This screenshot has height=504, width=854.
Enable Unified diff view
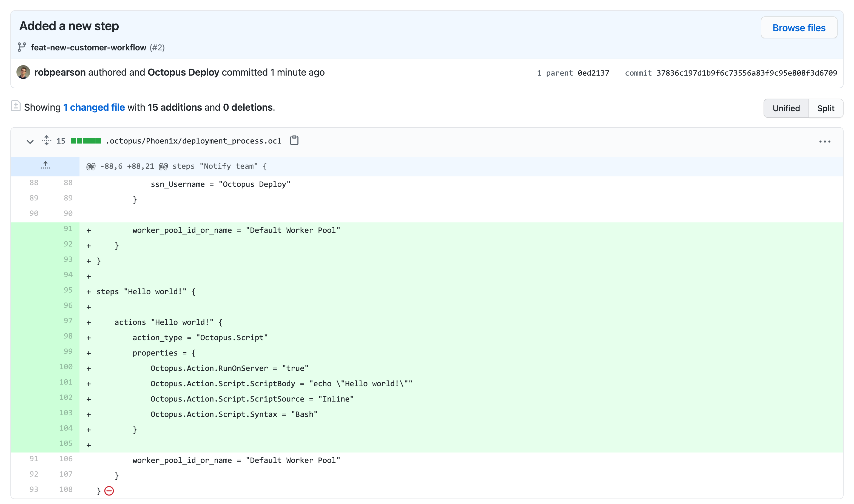tap(786, 108)
